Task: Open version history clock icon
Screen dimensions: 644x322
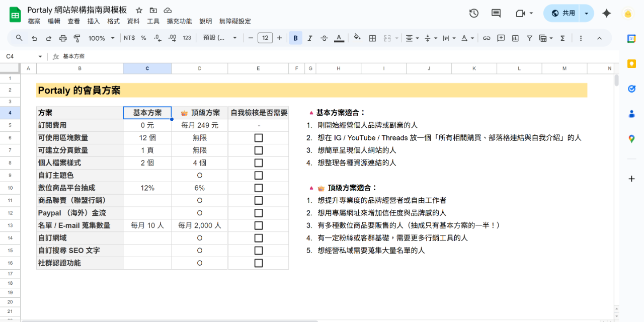Action: pyautogui.click(x=473, y=13)
